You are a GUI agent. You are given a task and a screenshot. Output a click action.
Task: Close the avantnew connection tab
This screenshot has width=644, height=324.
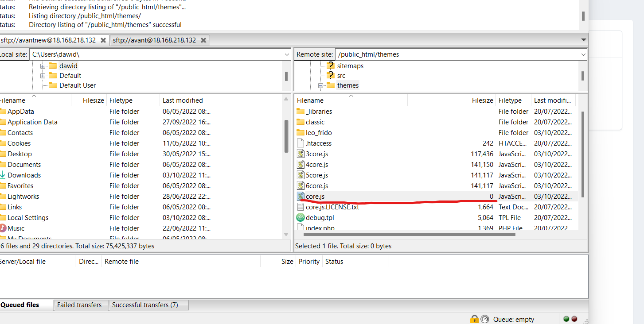click(103, 40)
